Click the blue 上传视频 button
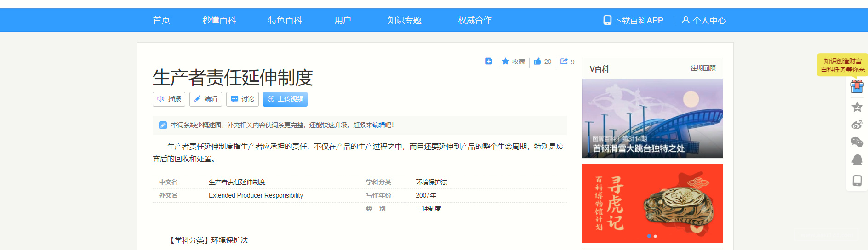868x250 pixels. tap(285, 99)
